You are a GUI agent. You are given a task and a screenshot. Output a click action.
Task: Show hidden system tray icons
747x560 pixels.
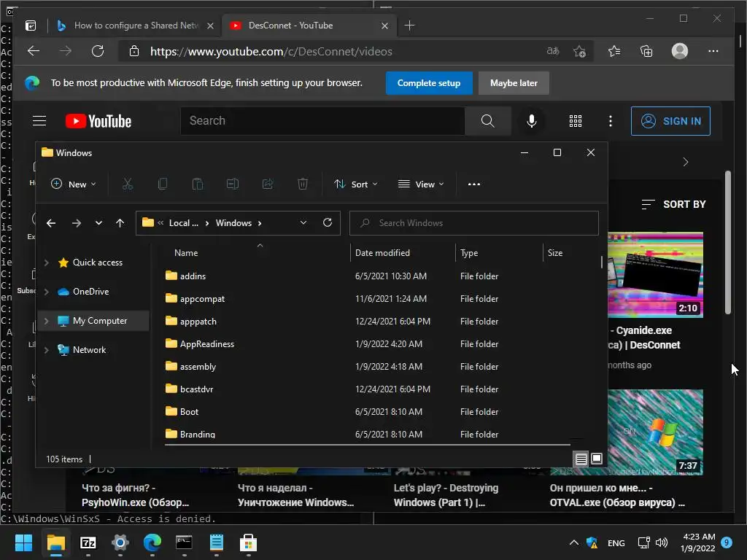(x=574, y=542)
